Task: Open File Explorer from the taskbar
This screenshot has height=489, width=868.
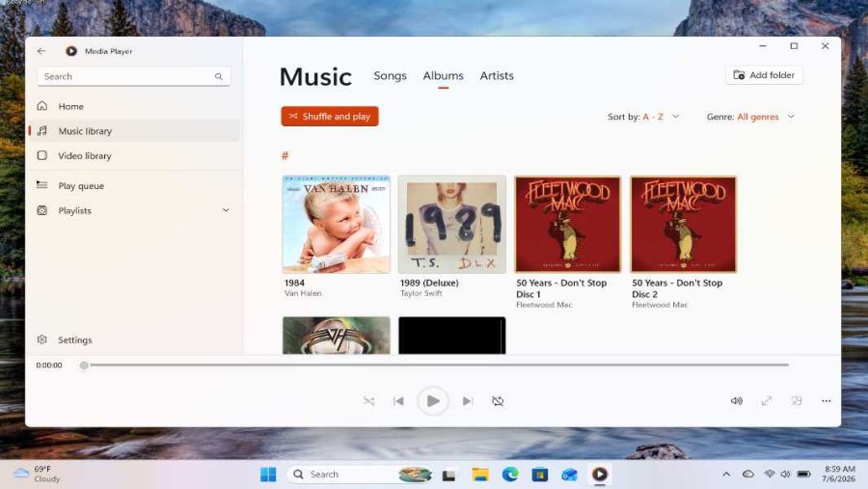Action: click(480, 475)
